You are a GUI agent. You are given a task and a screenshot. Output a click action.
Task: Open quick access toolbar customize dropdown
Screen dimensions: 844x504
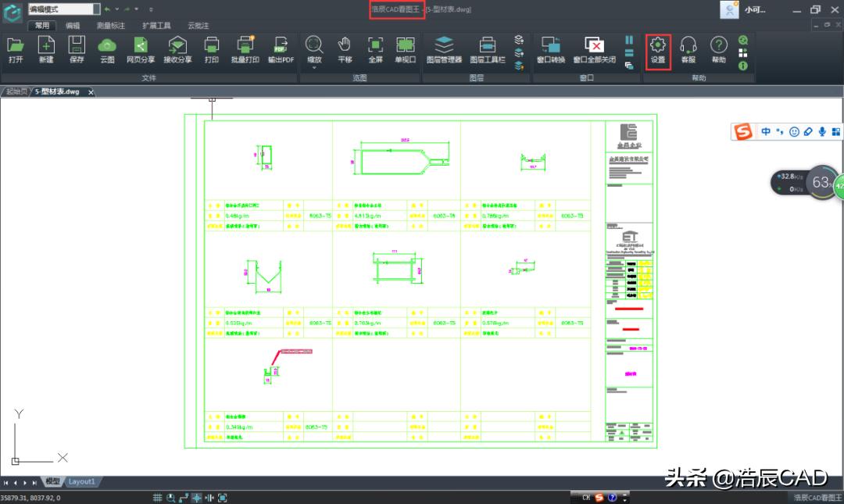[x=151, y=9]
